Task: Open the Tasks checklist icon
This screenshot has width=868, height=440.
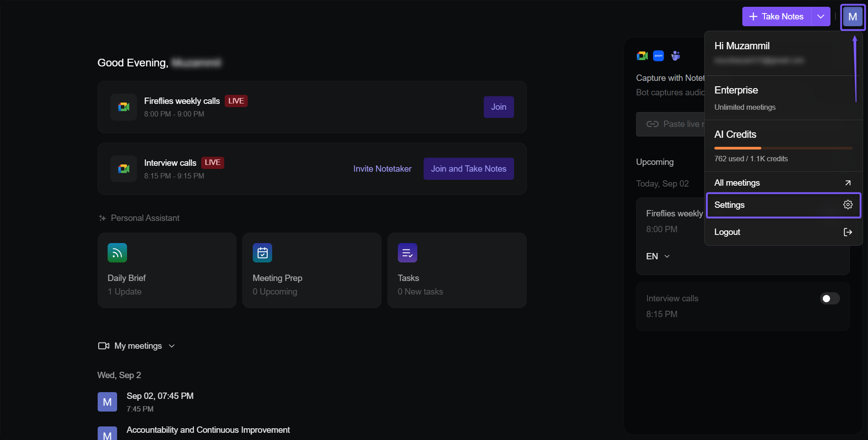Action: pyautogui.click(x=407, y=253)
